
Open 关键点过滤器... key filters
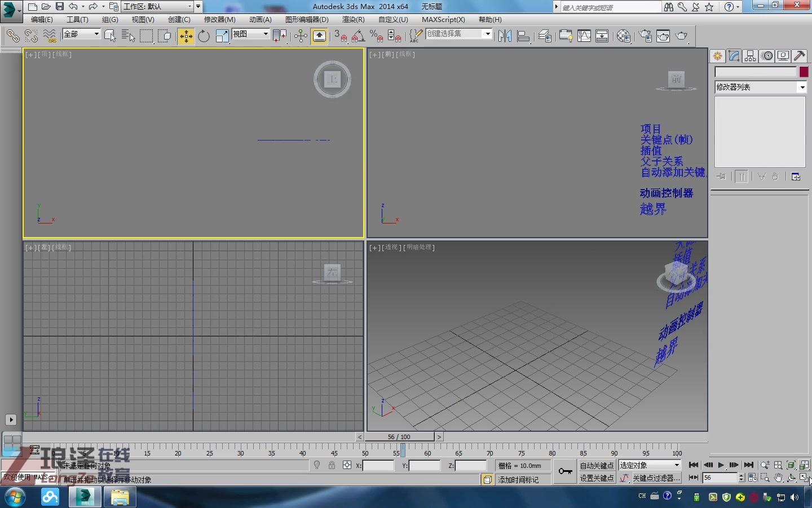(x=656, y=478)
